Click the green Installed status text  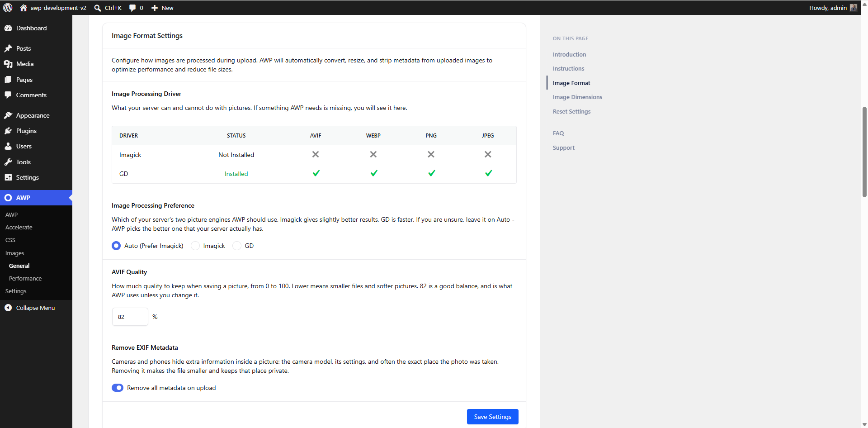[236, 174]
